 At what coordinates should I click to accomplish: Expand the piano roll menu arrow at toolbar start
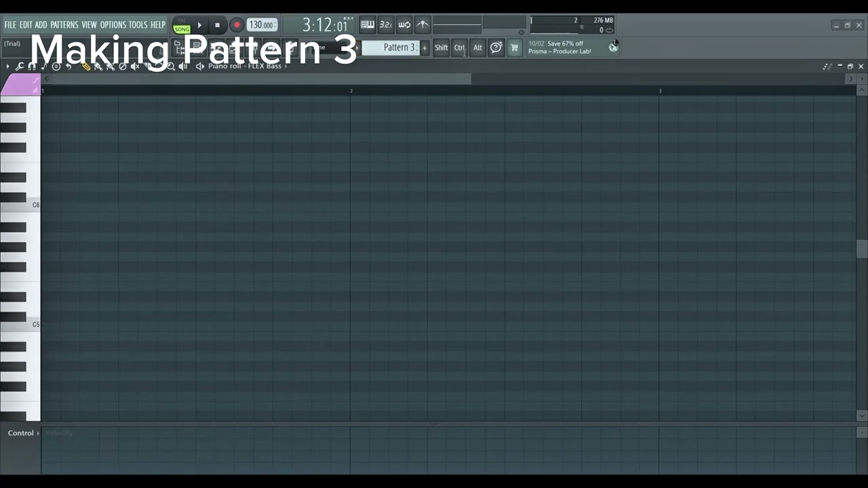tap(7, 66)
